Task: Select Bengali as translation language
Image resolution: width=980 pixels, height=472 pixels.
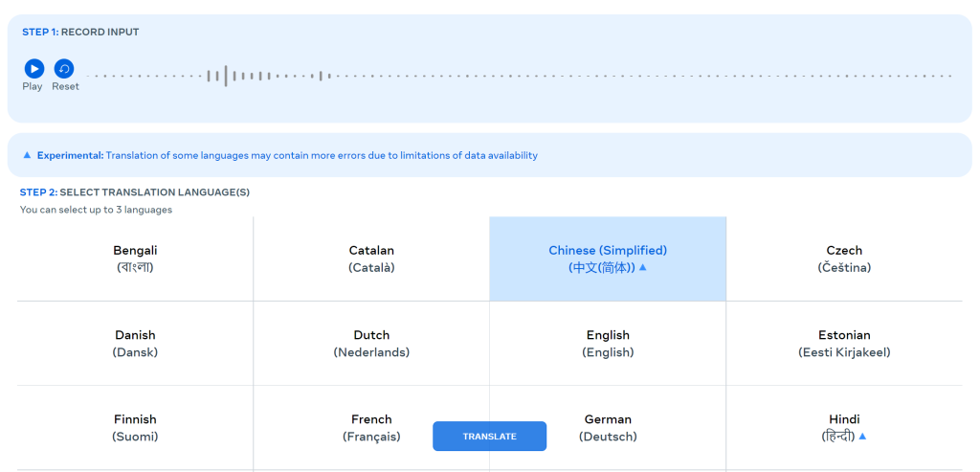Action: coord(135,258)
